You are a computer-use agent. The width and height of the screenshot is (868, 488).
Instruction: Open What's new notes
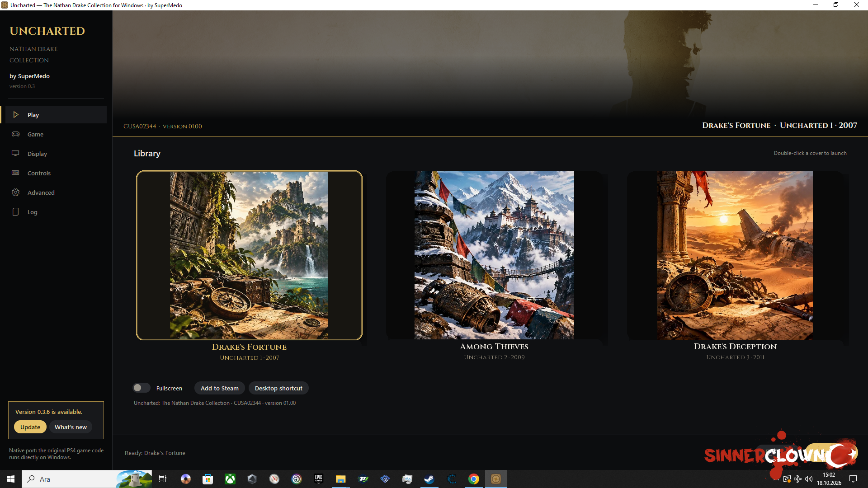click(x=71, y=427)
